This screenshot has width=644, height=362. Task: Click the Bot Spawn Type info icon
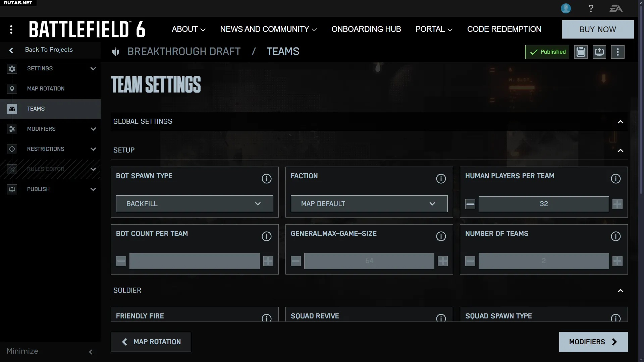point(266,179)
